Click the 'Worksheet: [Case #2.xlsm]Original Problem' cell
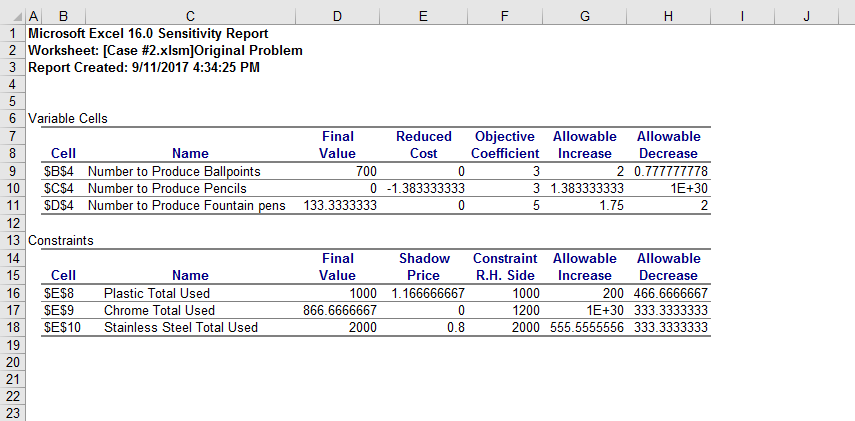The image size is (855, 421). [x=165, y=51]
